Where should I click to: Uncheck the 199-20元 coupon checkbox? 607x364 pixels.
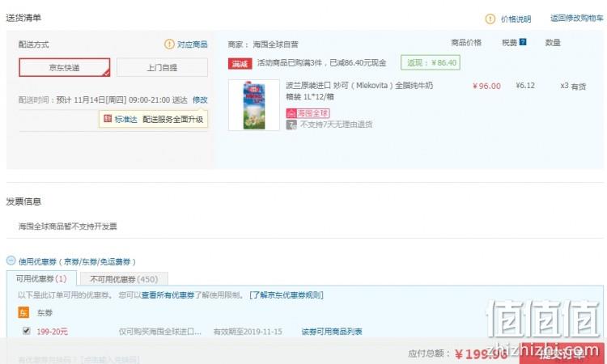click(x=27, y=331)
